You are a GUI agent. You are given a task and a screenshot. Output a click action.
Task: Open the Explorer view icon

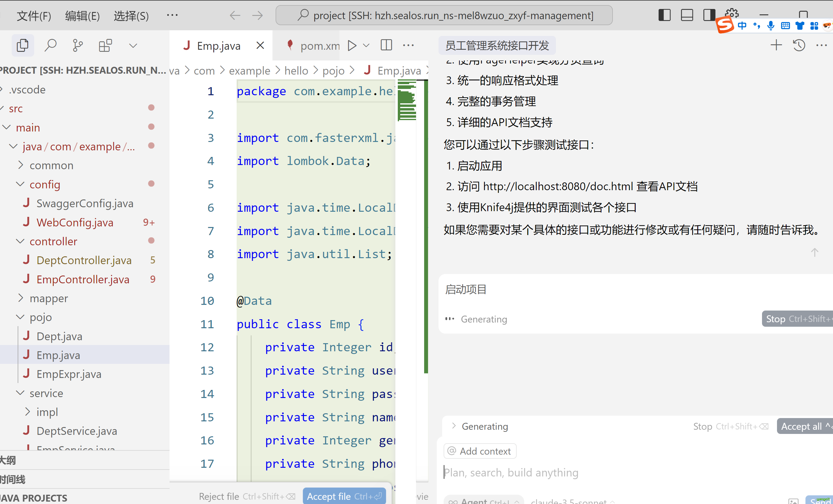[23, 45]
